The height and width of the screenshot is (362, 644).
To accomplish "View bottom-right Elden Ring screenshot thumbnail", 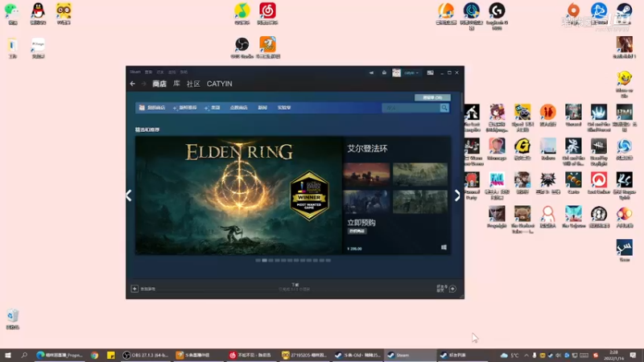I will 419,202.
